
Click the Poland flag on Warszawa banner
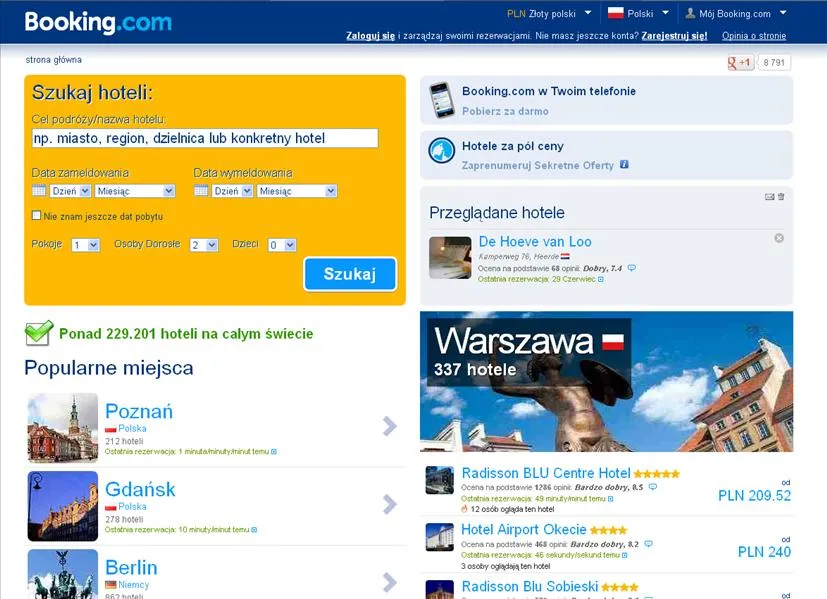(613, 342)
